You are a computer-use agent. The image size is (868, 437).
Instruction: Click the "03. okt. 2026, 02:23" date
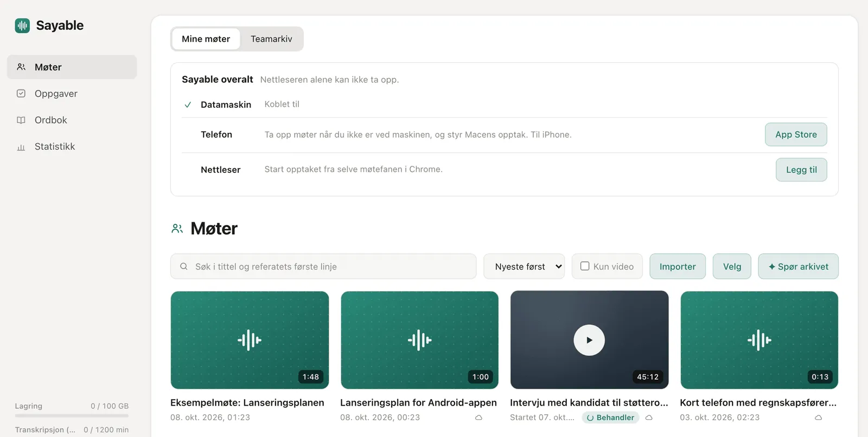(719, 417)
